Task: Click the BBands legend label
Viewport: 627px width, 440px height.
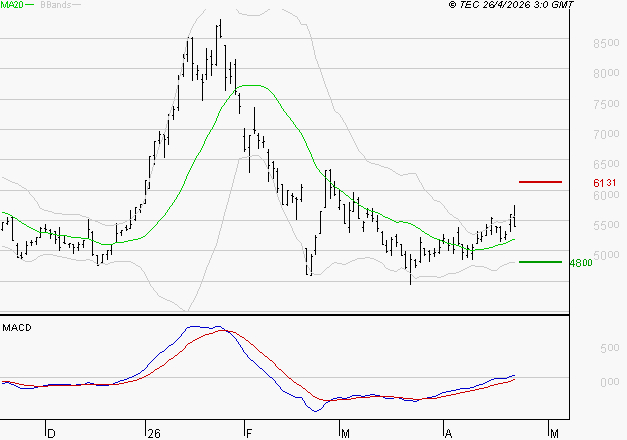Action: [x=56, y=5]
